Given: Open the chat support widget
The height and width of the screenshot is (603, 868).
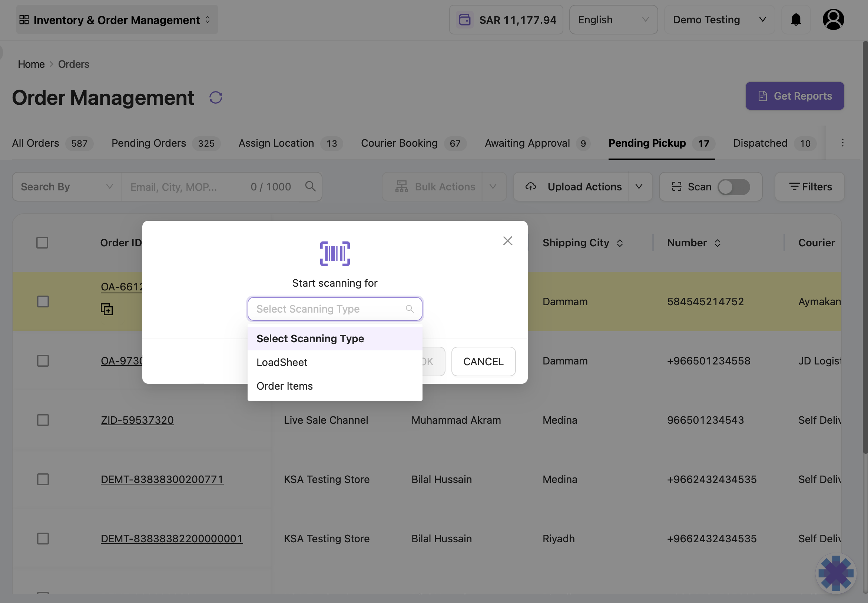Looking at the screenshot, I should tap(835, 573).
